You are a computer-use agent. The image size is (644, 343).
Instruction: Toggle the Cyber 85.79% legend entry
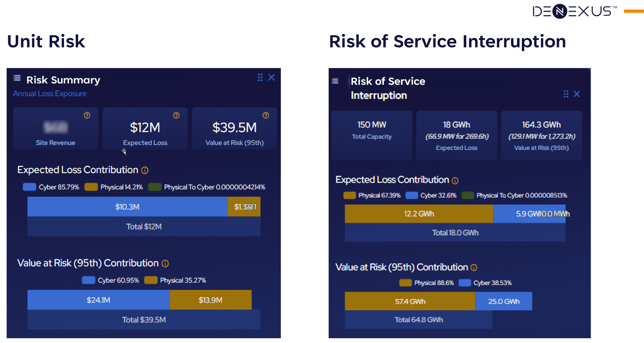(x=59, y=187)
